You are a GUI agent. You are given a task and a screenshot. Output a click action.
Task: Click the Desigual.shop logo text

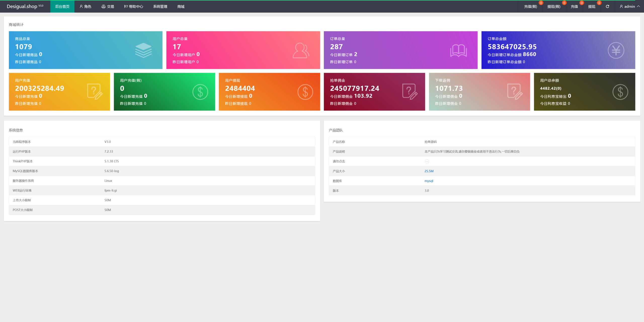22,7
